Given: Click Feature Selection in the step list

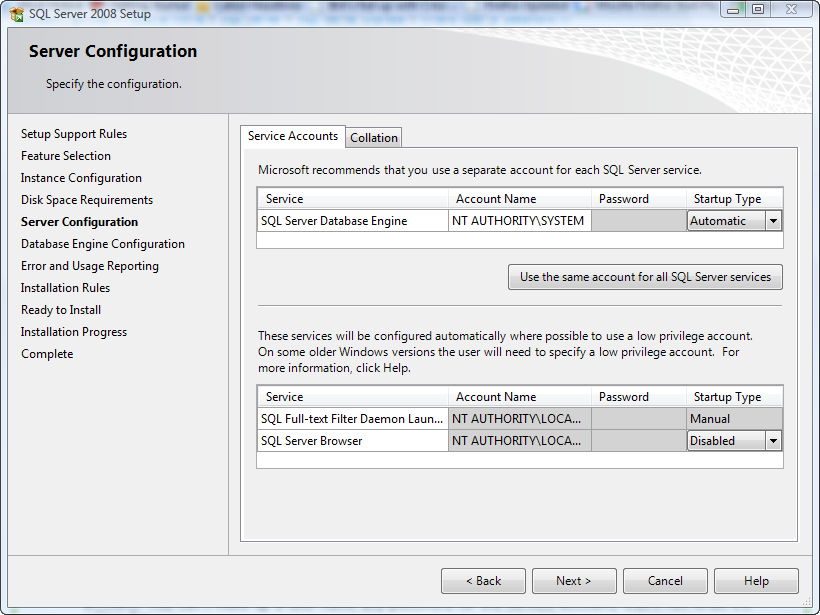Looking at the screenshot, I should (66, 156).
